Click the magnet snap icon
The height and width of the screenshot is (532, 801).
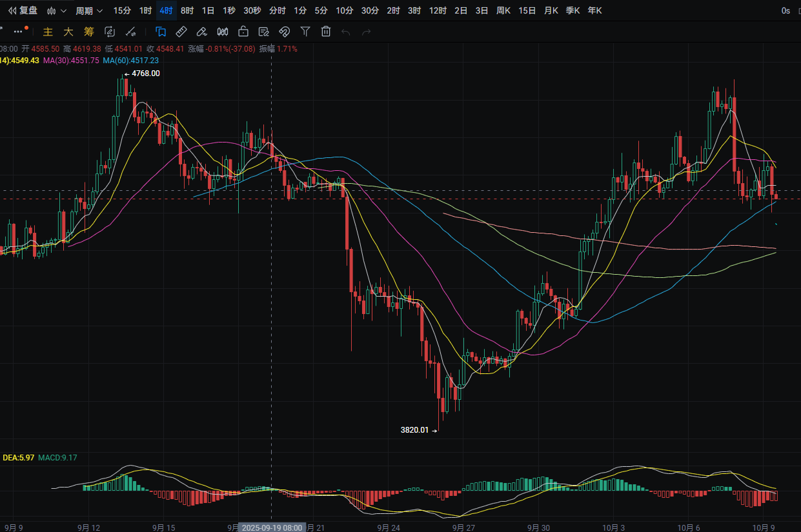284,32
